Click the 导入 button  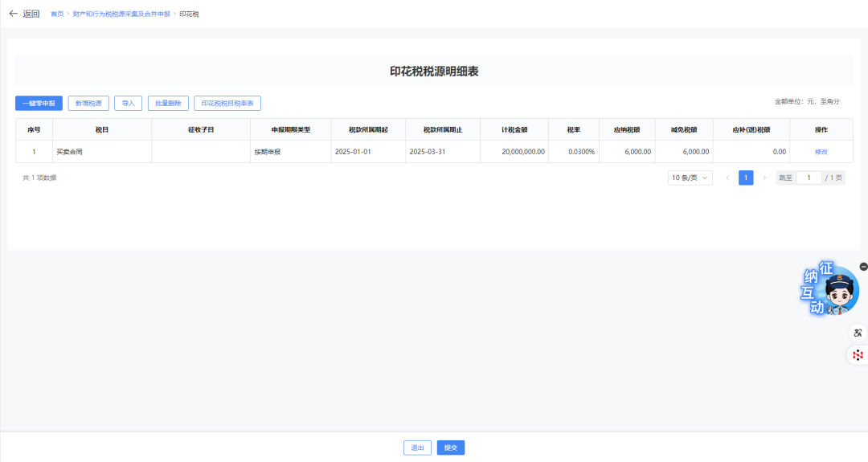129,103
